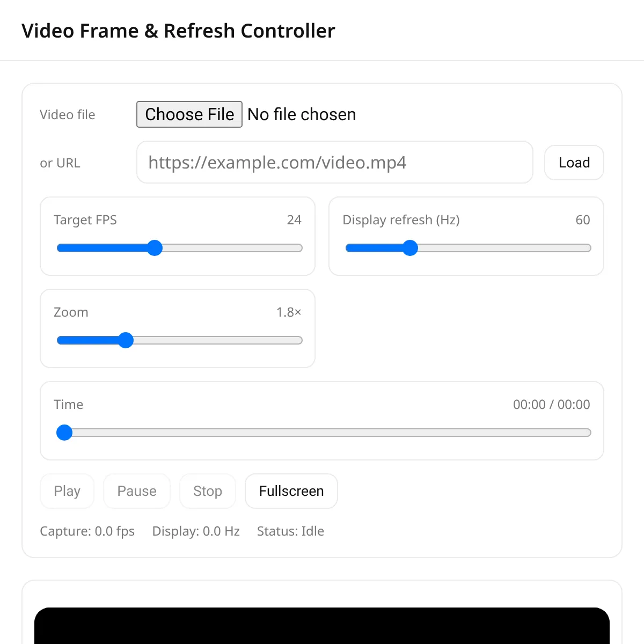Click the video URL input field
This screenshot has height=644, width=644.
[x=335, y=162]
